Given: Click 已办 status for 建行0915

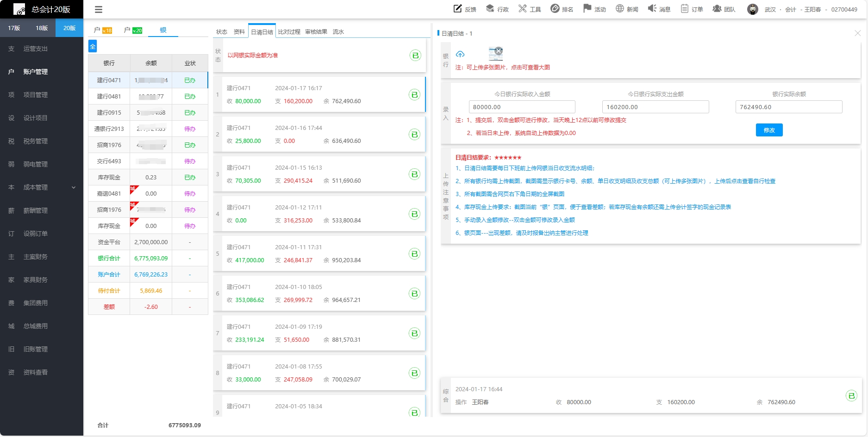Looking at the screenshot, I should click(x=190, y=113).
